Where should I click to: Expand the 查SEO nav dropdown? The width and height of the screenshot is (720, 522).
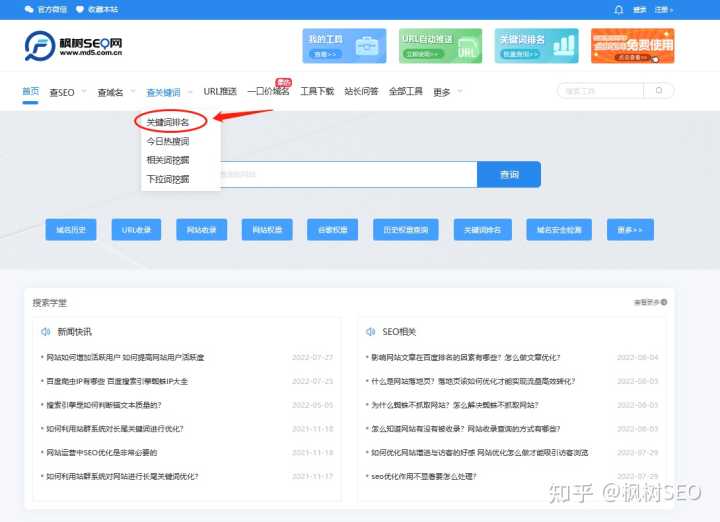(68, 92)
